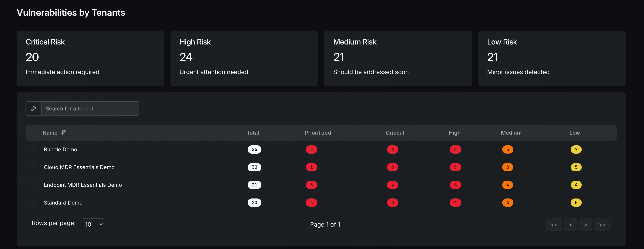Go to first page with << button
644x249 pixels.
(554, 224)
